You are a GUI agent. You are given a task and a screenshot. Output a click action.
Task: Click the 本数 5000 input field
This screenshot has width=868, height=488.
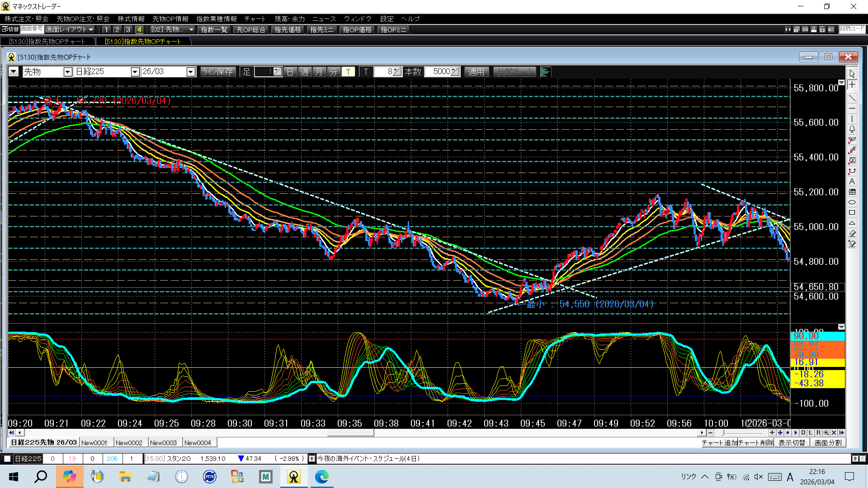(x=439, y=72)
